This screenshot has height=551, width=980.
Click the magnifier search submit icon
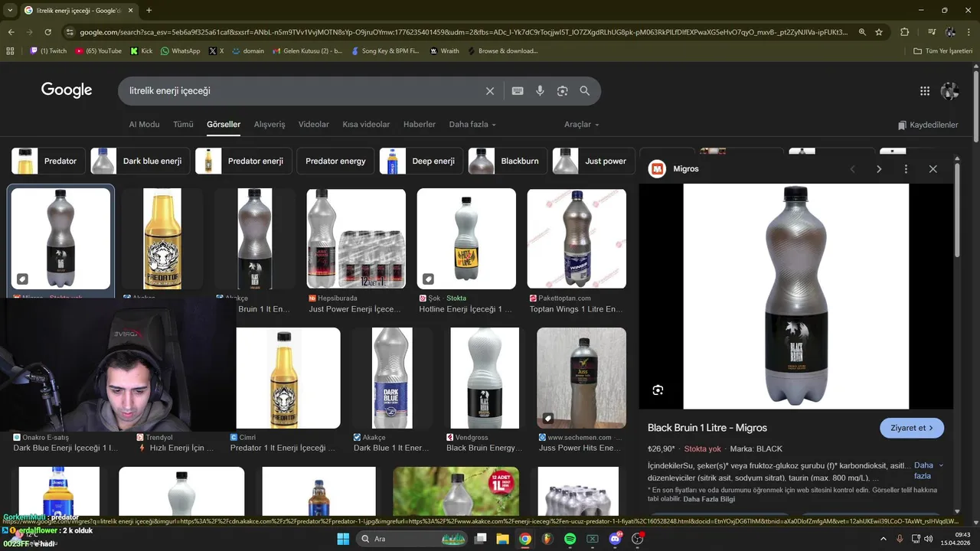click(585, 91)
